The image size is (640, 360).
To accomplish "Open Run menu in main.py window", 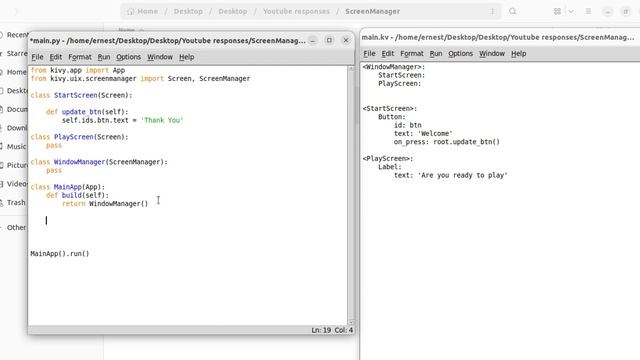I will point(104,57).
